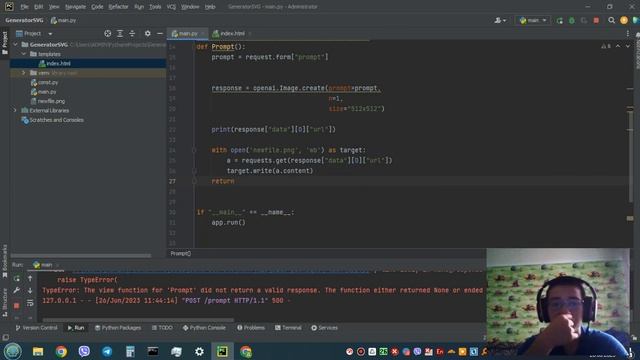This screenshot has height=360, width=640.
Task: Open the Navigate menu
Action: pyautogui.click(x=76, y=7)
